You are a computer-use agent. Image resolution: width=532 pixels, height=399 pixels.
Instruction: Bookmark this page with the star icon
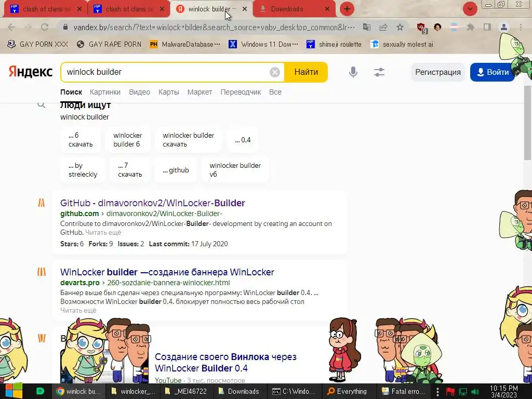point(400,27)
